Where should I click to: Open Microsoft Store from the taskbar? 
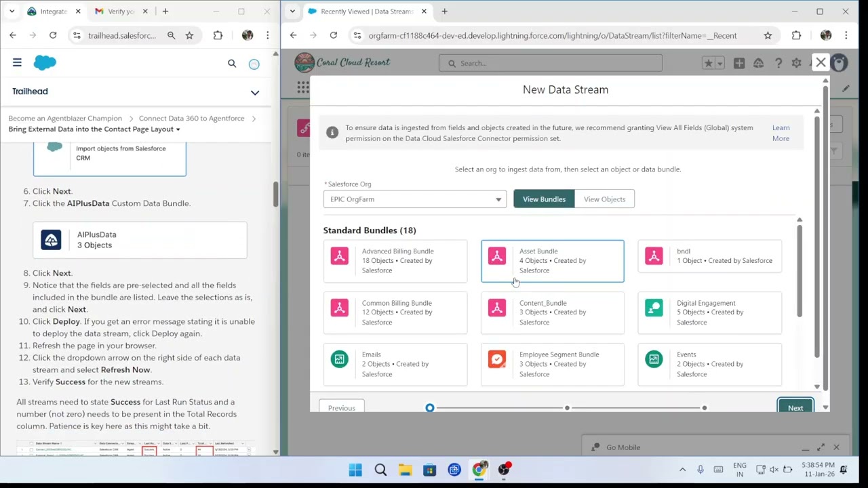pos(429,470)
